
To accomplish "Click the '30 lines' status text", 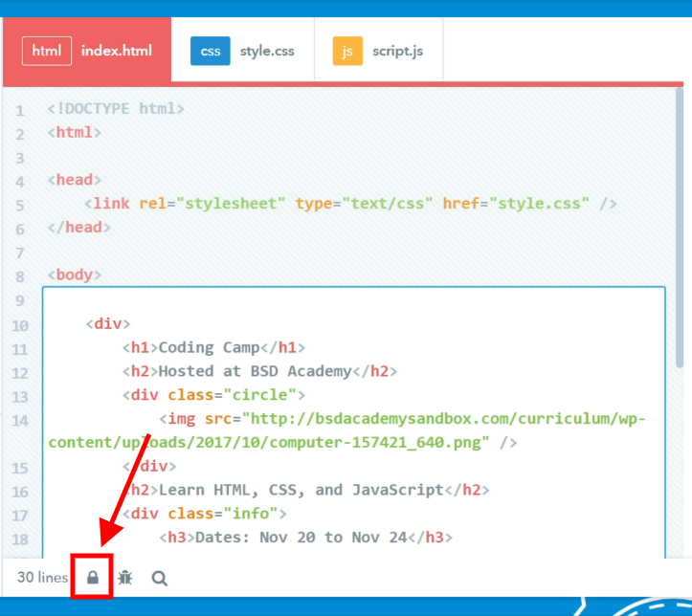I will pyautogui.click(x=42, y=577).
